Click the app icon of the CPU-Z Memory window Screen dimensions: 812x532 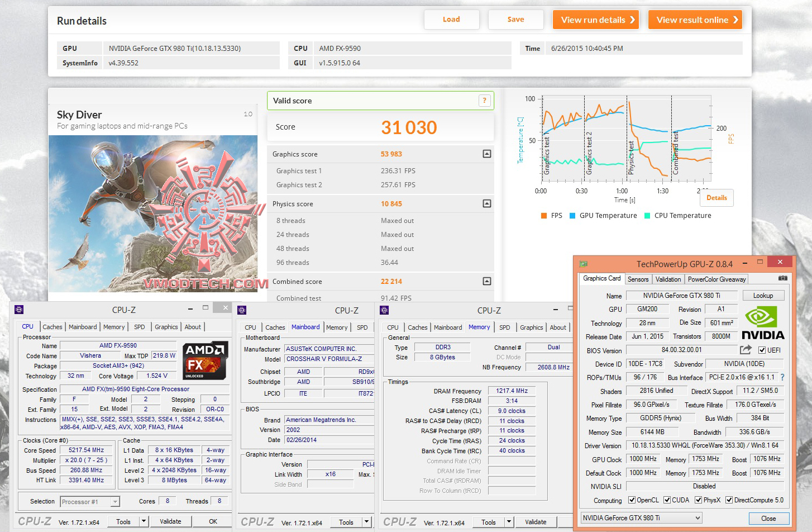click(x=384, y=310)
